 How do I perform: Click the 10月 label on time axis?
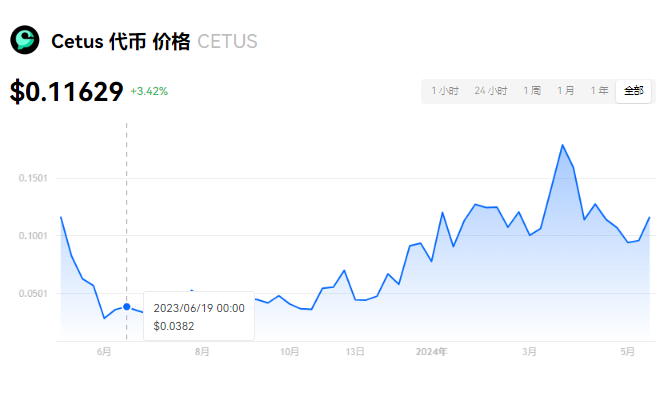(290, 352)
